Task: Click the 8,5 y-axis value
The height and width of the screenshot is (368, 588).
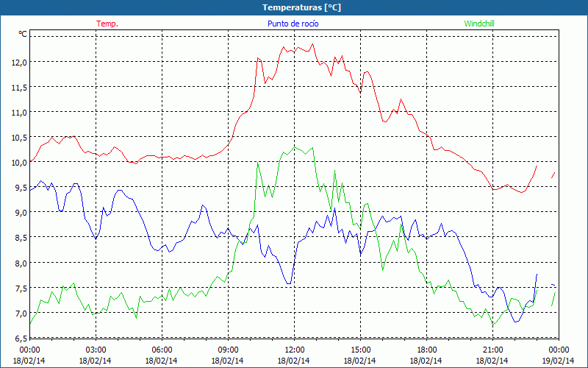Action: pos(21,238)
